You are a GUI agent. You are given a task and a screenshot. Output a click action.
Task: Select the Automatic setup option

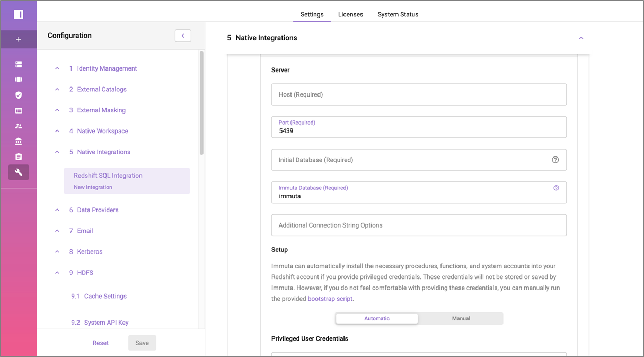pyautogui.click(x=377, y=318)
